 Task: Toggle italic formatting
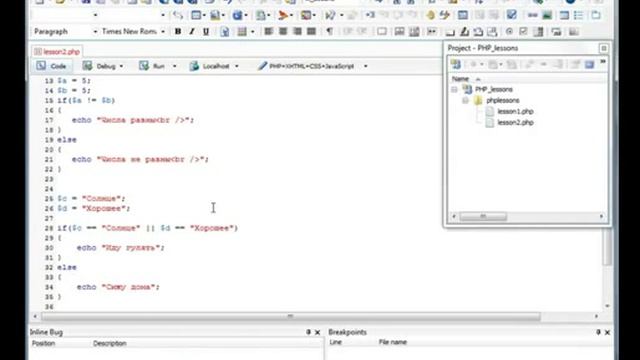coord(192,31)
